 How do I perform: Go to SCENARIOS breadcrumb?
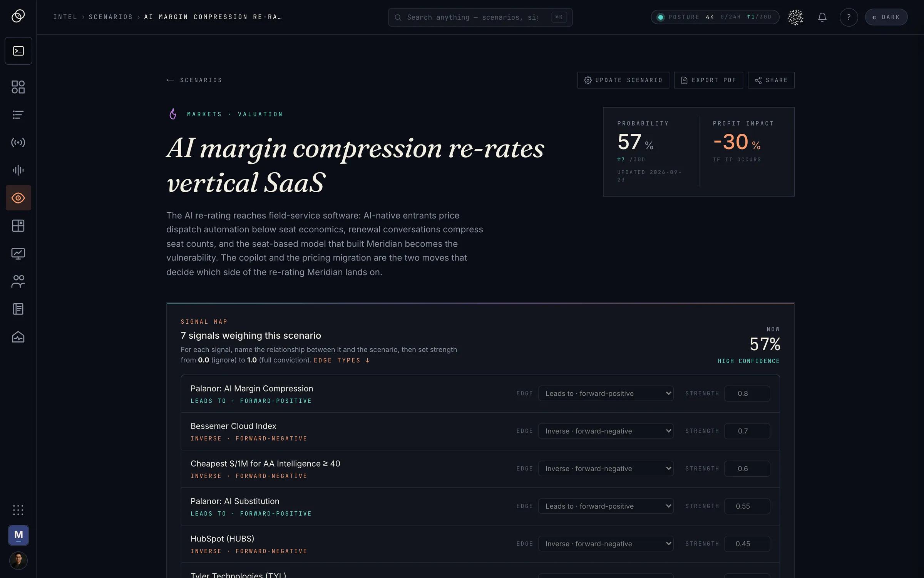110,17
